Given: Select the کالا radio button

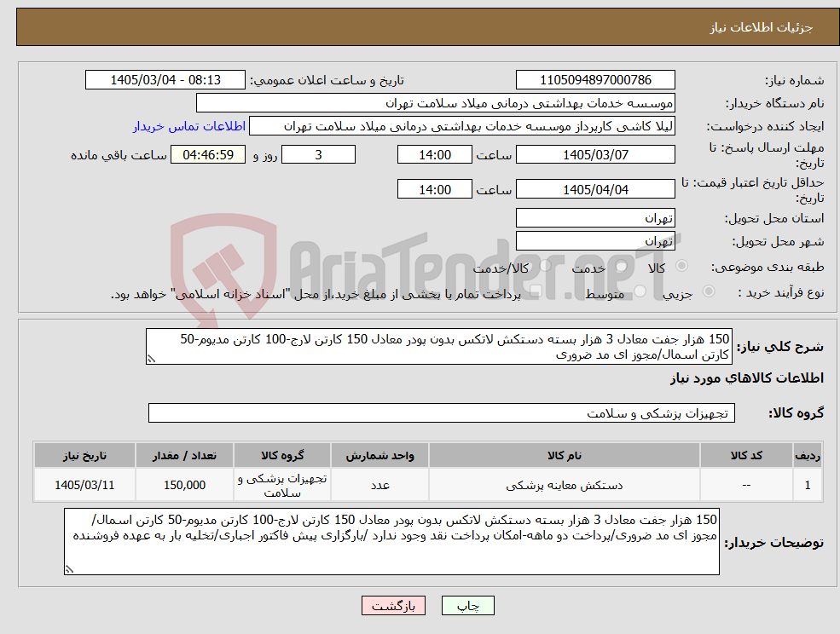Looking at the screenshot, I should [x=682, y=266].
